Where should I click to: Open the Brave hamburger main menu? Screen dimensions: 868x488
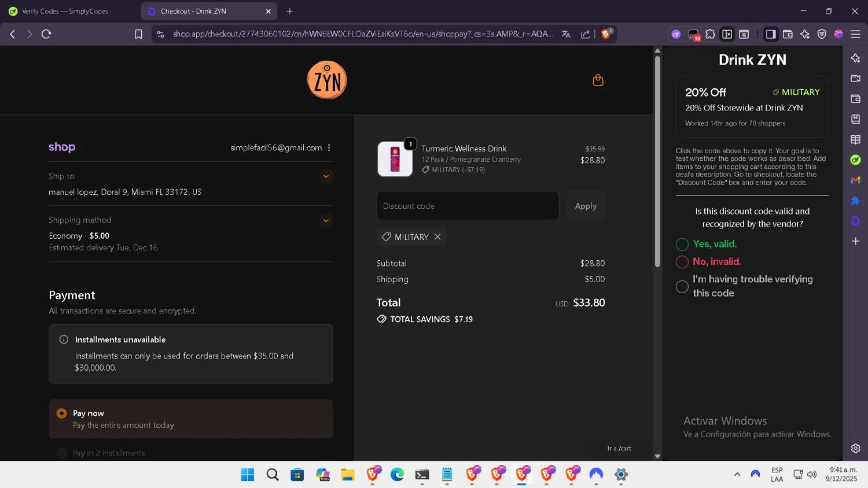point(855,34)
